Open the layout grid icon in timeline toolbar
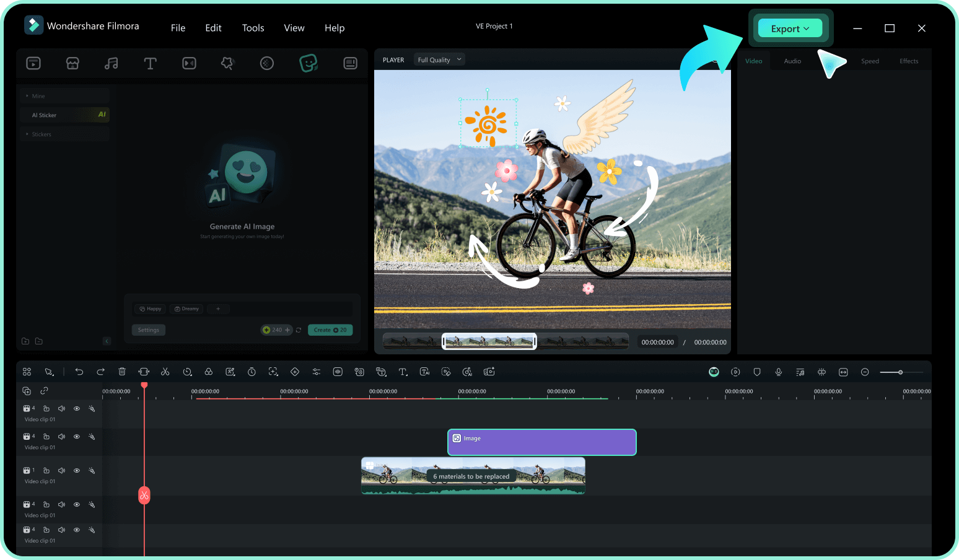 coord(27,372)
